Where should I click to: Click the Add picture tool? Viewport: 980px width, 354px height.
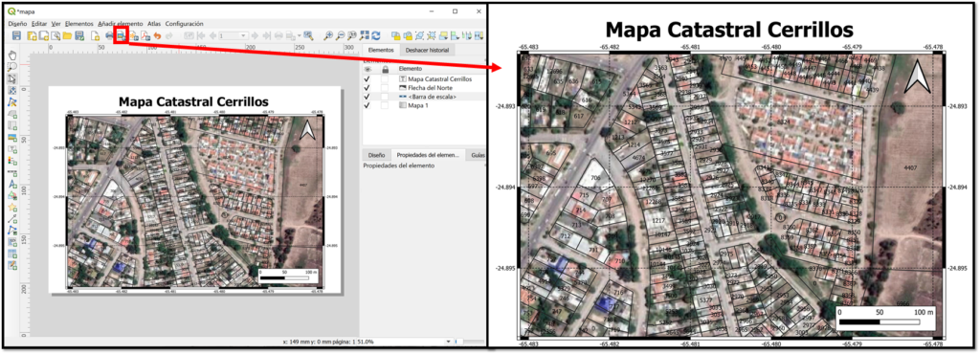click(11, 138)
